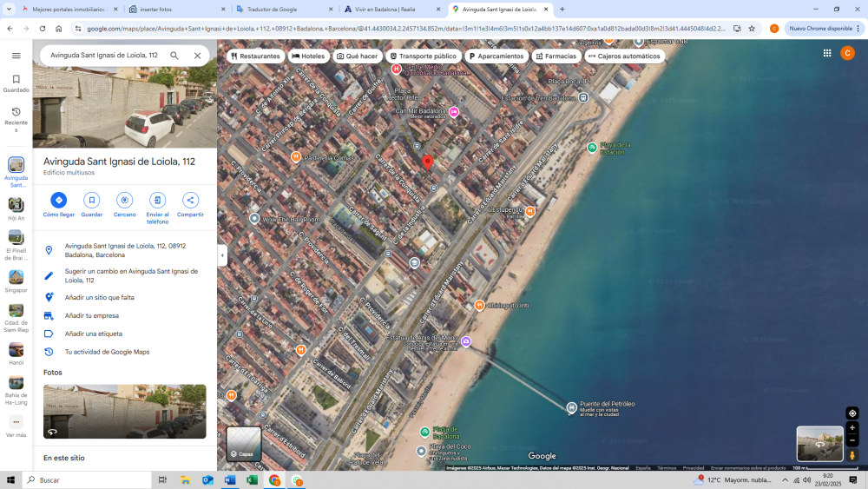Viewport: 868px width, 489px height.
Task: Open Tu actividad de Google Maps
Action: pyautogui.click(x=125, y=352)
